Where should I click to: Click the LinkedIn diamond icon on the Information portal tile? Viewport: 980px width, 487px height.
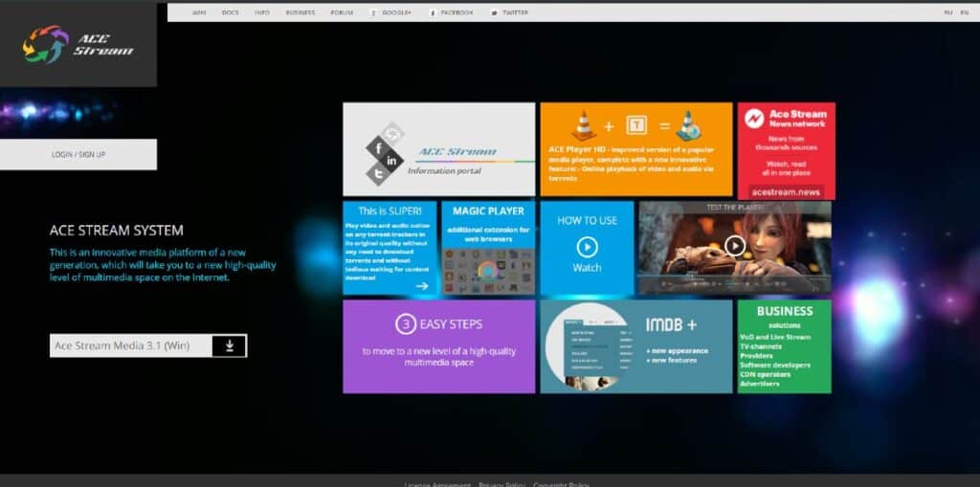tap(391, 162)
